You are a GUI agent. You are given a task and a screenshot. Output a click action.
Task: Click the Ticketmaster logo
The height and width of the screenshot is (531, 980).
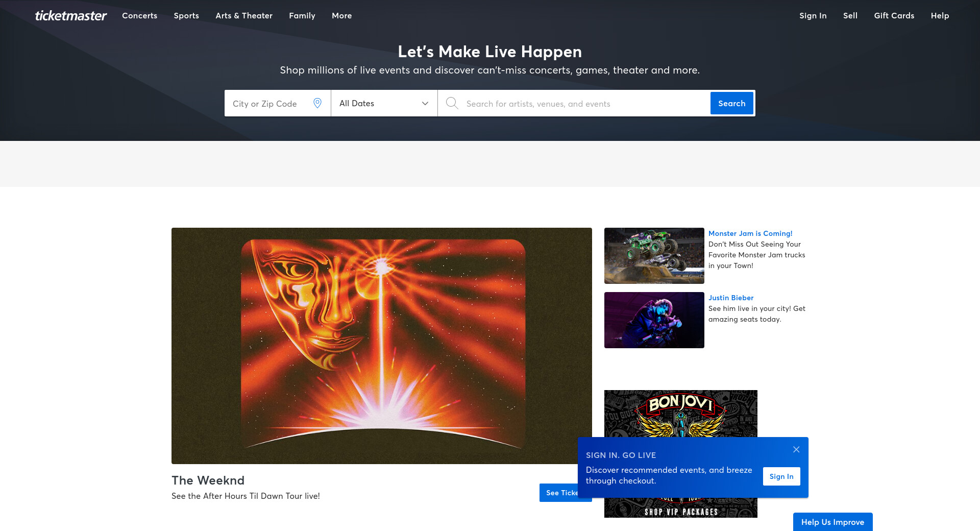click(x=71, y=16)
